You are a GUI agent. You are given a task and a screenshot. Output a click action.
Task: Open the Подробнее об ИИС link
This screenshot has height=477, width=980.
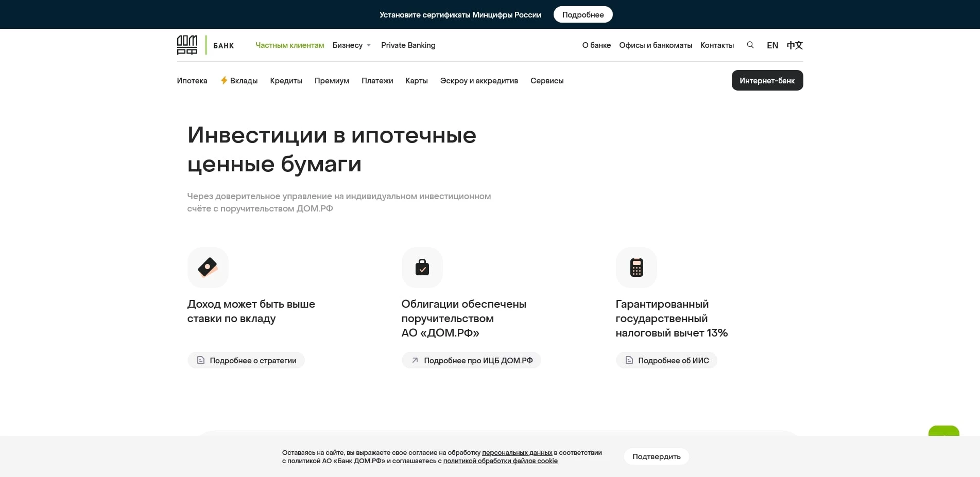pyautogui.click(x=666, y=360)
